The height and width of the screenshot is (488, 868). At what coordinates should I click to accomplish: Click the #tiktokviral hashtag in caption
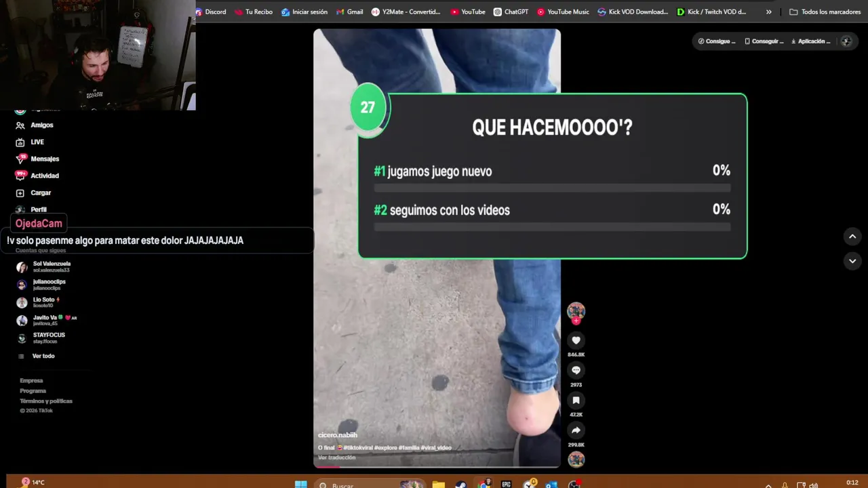[x=358, y=448]
